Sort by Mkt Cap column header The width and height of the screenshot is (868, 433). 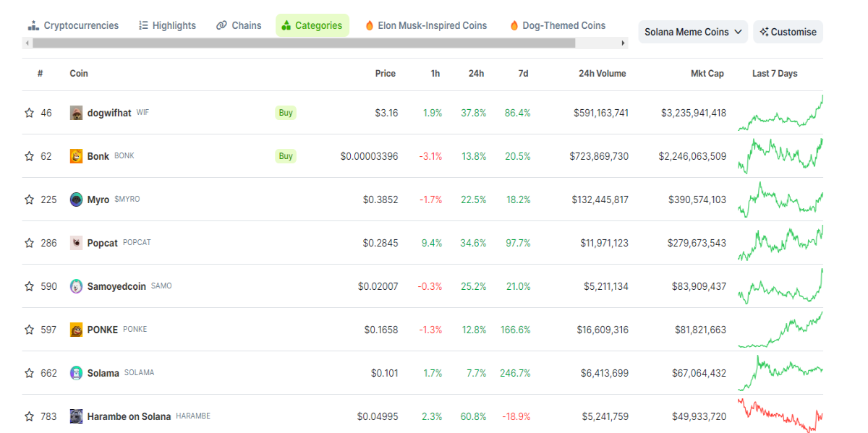coord(707,74)
